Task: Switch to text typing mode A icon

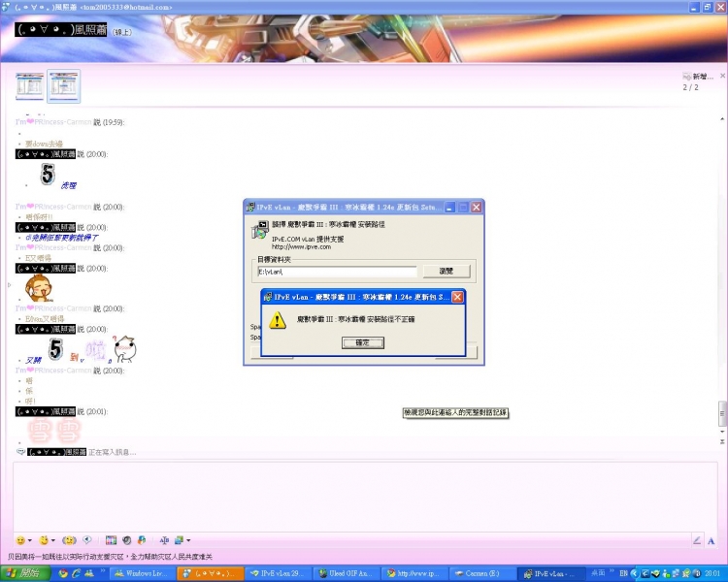Action: click(711, 540)
